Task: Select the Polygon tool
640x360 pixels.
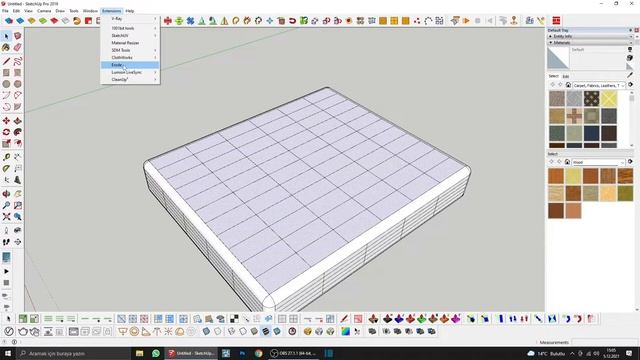Action: click(18, 84)
